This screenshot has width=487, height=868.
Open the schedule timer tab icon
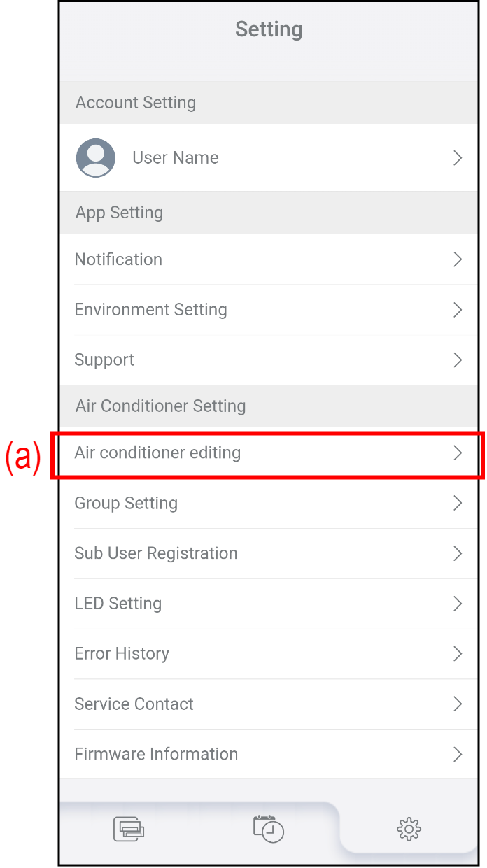[x=269, y=829]
